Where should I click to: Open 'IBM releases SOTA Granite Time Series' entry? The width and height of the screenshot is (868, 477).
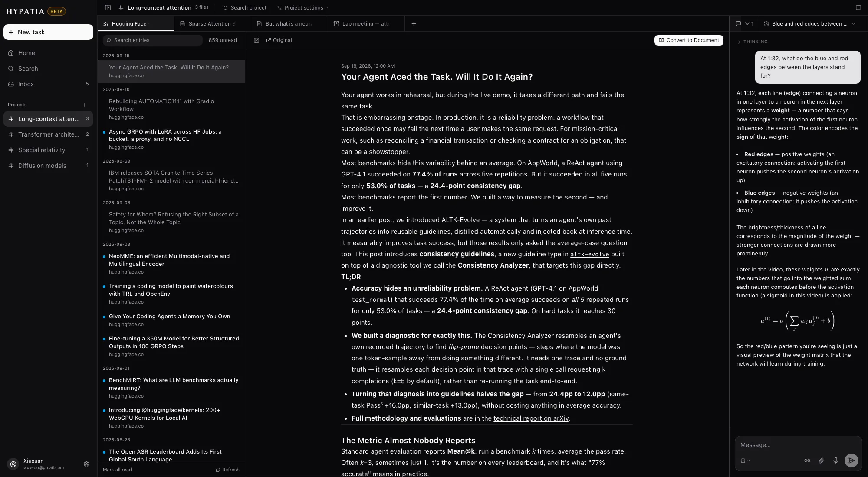pyautogui.click(x=171, y=180)
